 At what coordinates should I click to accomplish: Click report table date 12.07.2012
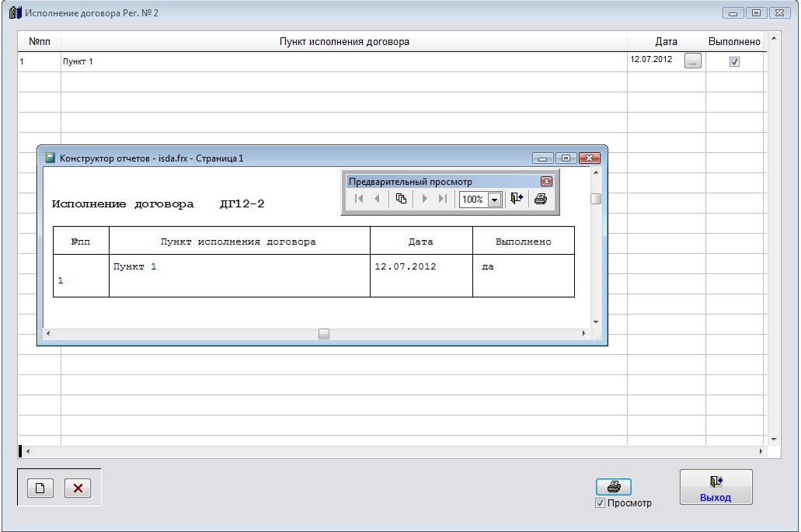(405, 266)
